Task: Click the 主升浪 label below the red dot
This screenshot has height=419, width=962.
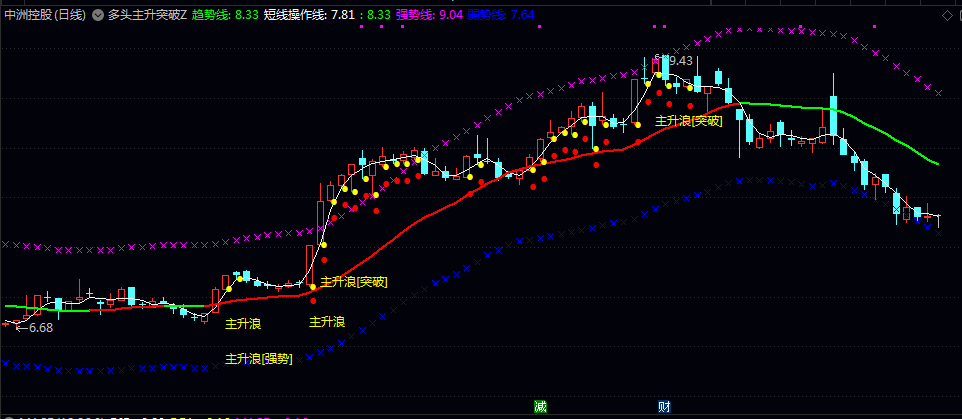Action: (x=327, y=322)
